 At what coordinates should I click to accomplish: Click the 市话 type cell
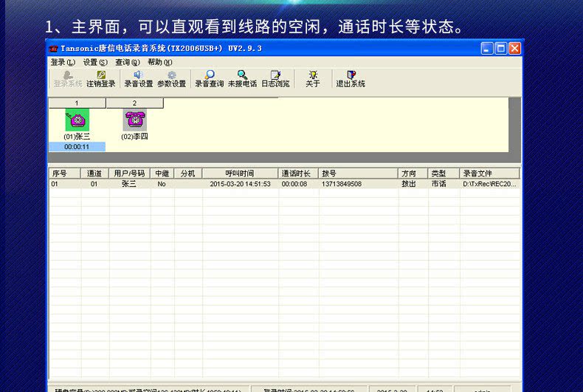coord(439,184)
